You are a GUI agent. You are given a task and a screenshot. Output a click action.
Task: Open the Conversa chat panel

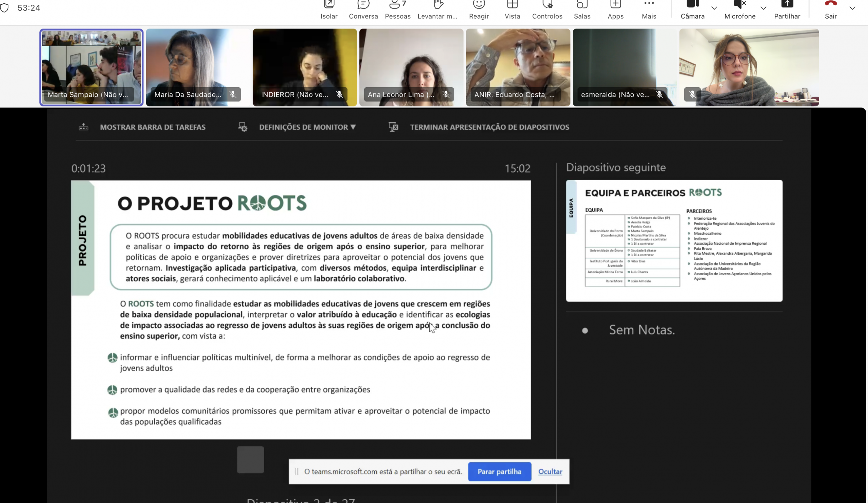tap(363, 9)
